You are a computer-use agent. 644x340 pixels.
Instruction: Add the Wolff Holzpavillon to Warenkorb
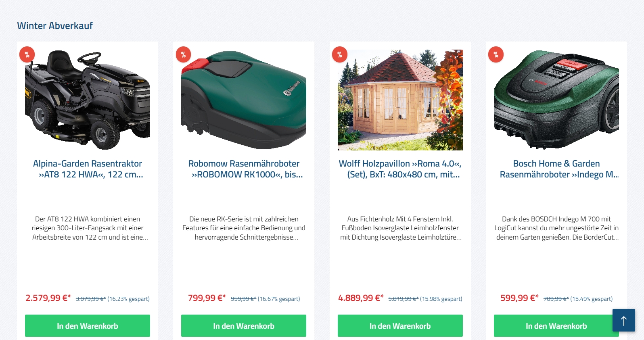[x=400, y=326]
